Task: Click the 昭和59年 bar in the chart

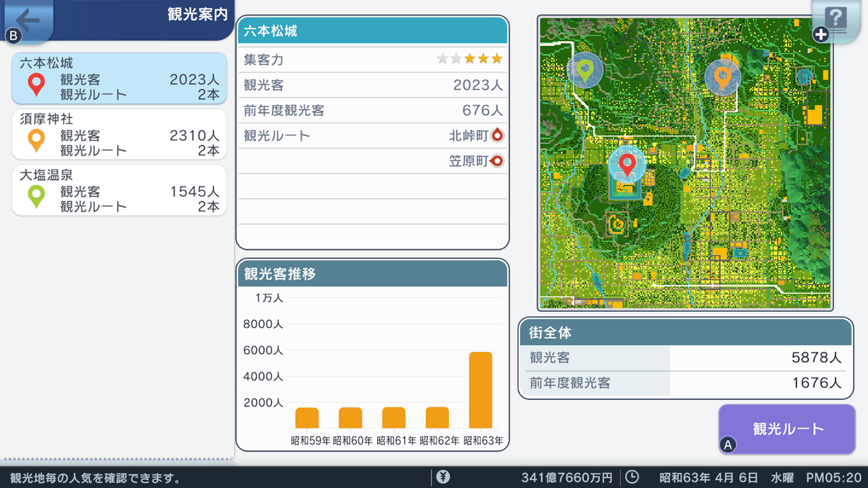Action: pos(307,418)
